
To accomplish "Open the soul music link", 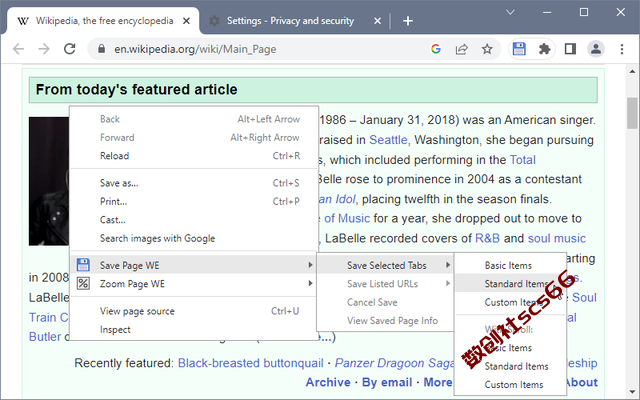I will (557, 238).
